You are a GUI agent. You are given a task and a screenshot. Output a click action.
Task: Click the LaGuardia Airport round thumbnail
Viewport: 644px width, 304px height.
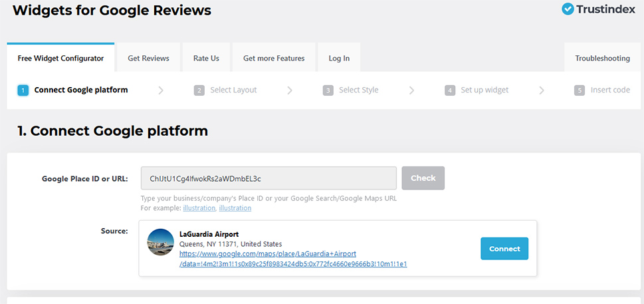(x=161, y=242)
